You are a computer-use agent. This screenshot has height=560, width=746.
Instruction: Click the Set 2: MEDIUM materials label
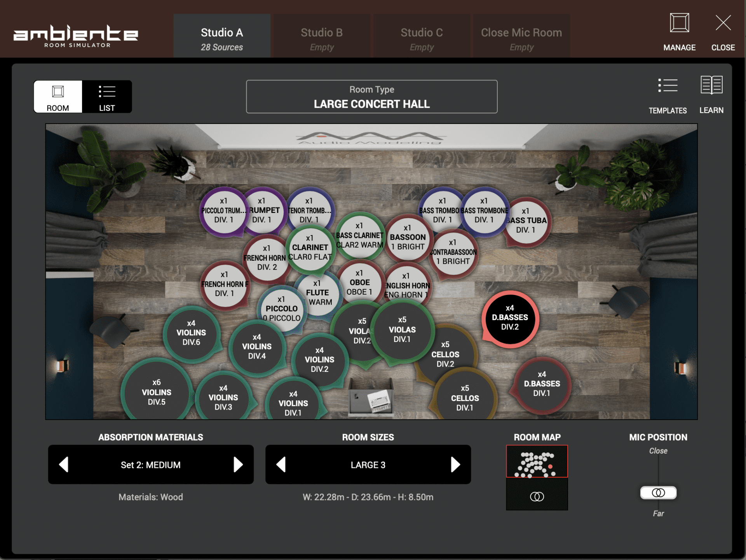[x=151, y=465]
